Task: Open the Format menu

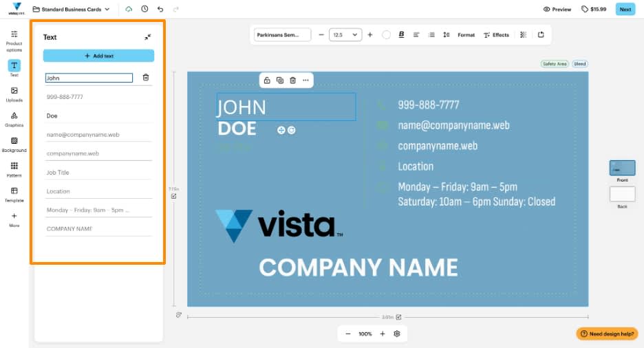Action: point(466,35)
